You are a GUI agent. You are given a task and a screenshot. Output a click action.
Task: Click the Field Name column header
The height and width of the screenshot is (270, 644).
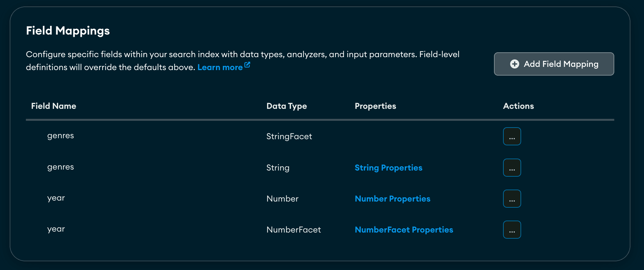[x=54, y=106]
